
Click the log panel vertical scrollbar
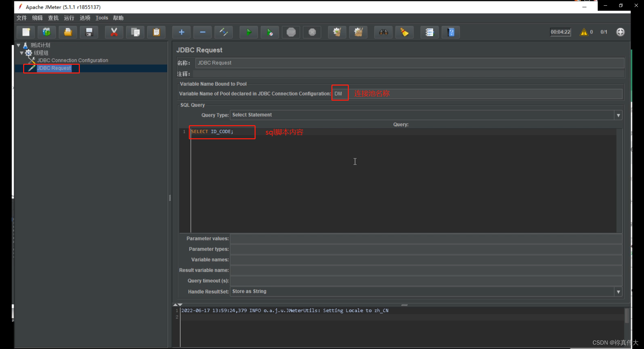627,315
